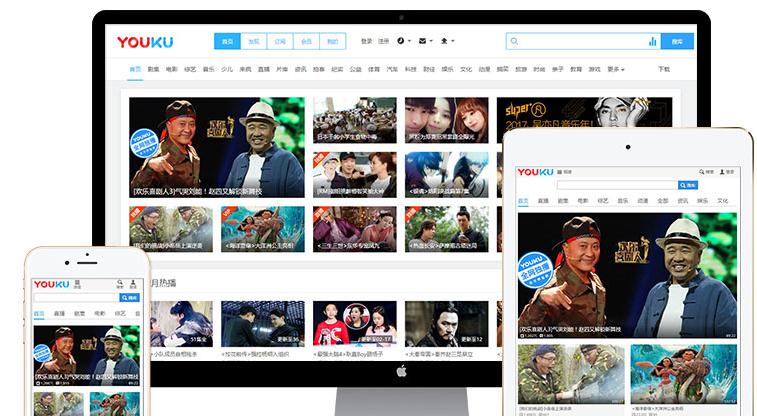Viewport: 757px width, 416px height.
Task: Click the 登录 login link on desktop
Action: (x=366, y=41)
